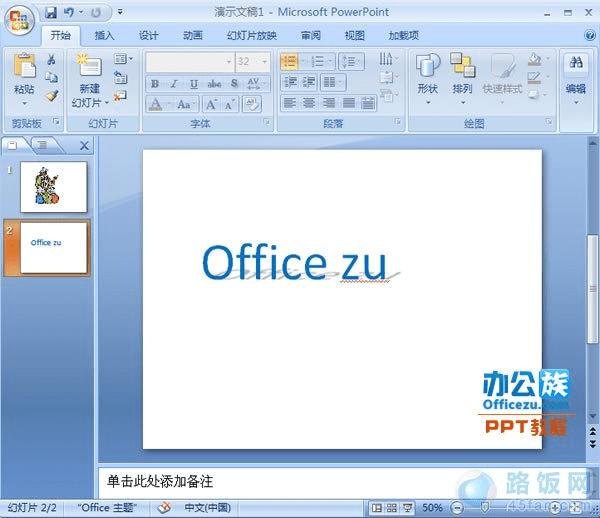This screenshot has height=518, width=600.
Task: Open the change case Aa menu
Action: [x=186, y=104]
